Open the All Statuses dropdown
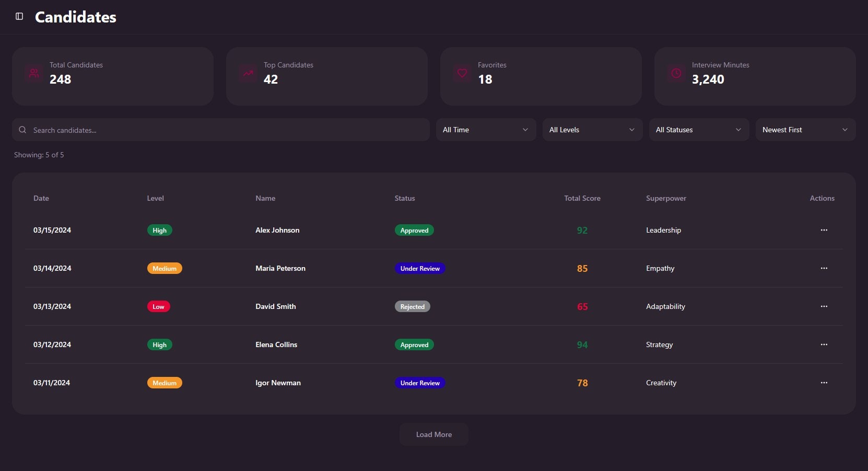Image resolution: width=868 pixels, height=471 pixels. pyautogui.click(x=699, y=129)
